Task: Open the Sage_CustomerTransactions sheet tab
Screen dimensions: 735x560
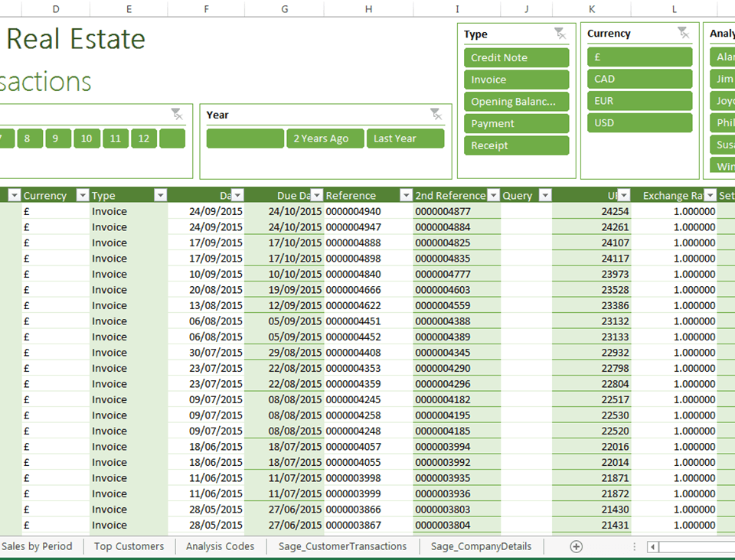Action: point(342,546)
